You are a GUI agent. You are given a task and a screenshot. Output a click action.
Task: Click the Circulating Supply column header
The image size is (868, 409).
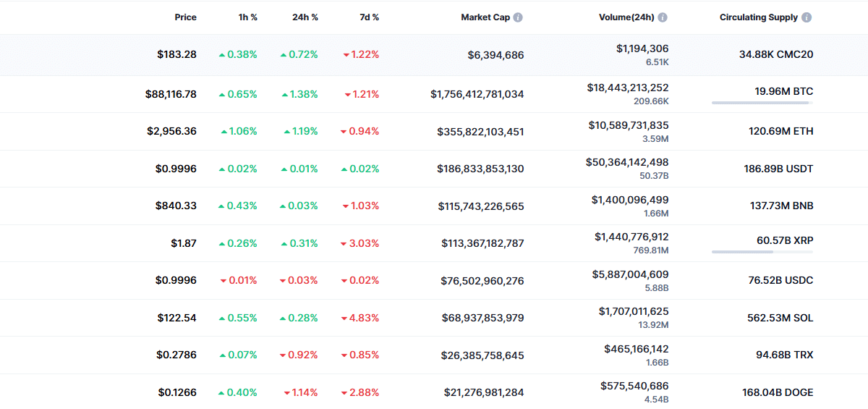(x=759, y=17)
